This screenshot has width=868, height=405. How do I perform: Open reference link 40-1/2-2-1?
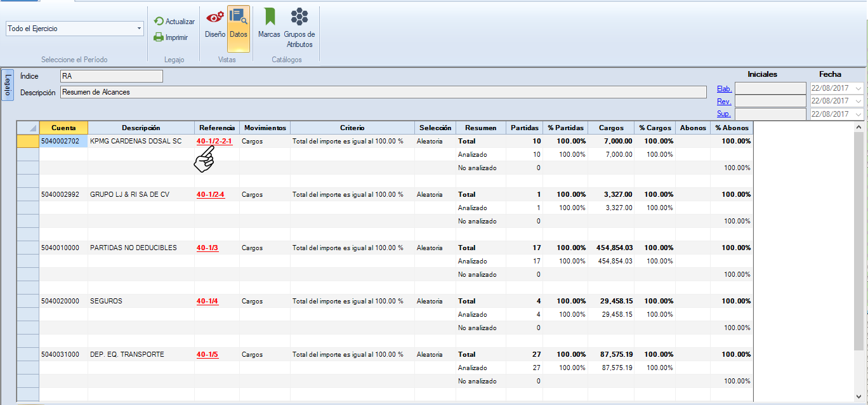coord(214,142)
